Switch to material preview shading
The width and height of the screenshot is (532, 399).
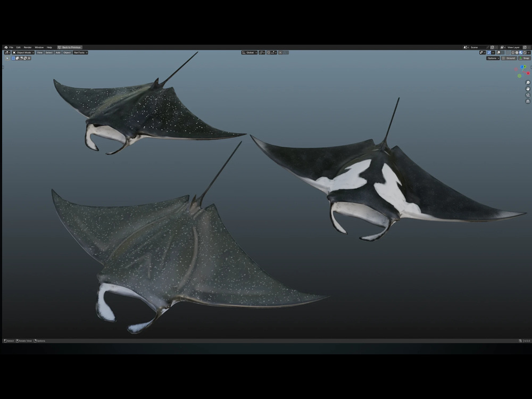coord(521,53)
